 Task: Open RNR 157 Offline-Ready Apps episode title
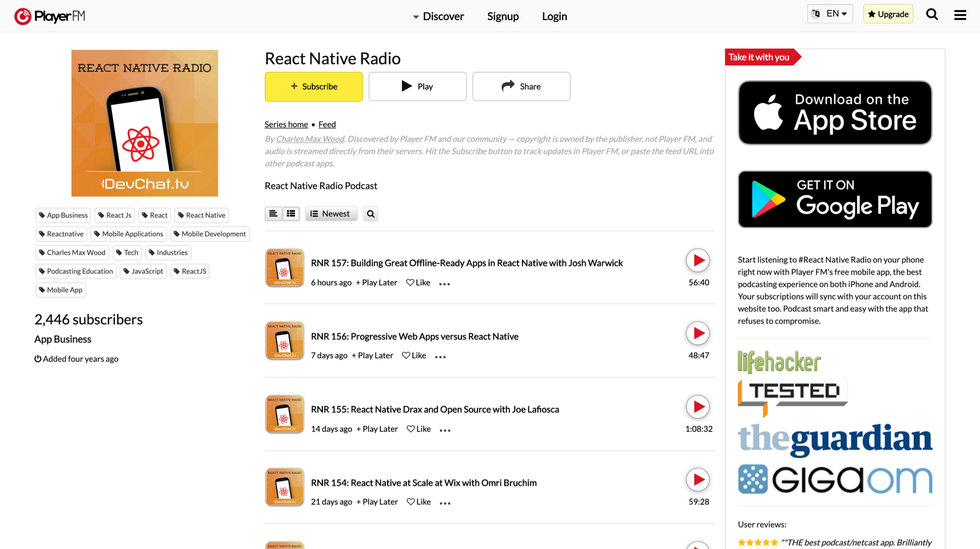467,263
